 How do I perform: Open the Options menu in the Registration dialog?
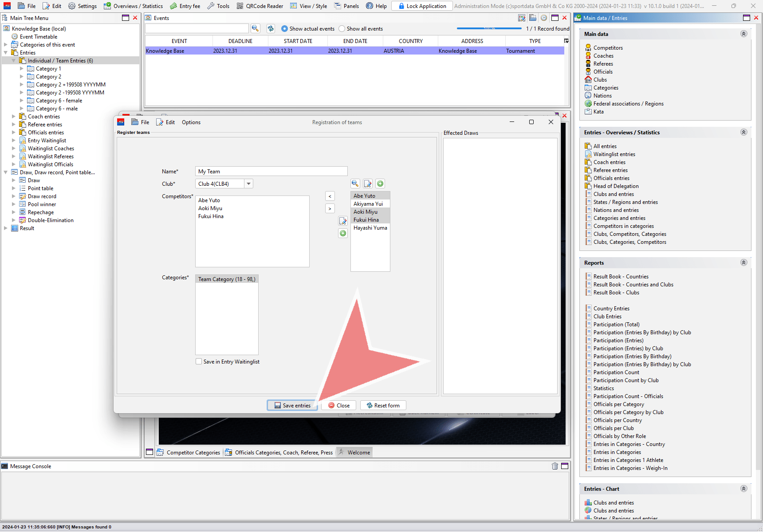(191, 122)
